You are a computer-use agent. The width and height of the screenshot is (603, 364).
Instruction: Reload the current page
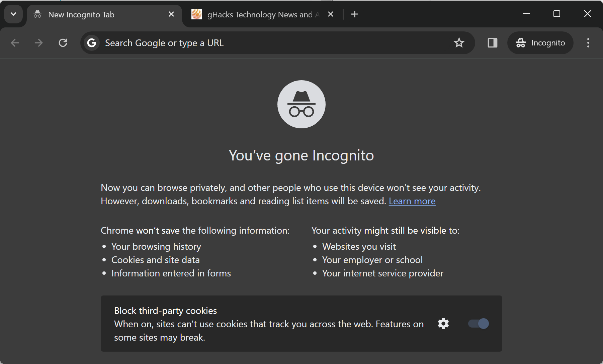(x=63, y=43)
